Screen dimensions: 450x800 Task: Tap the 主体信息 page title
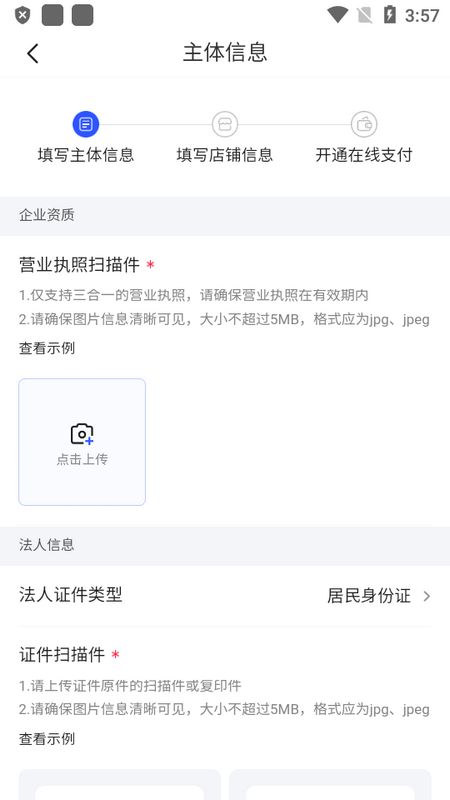tap(225, 53)
